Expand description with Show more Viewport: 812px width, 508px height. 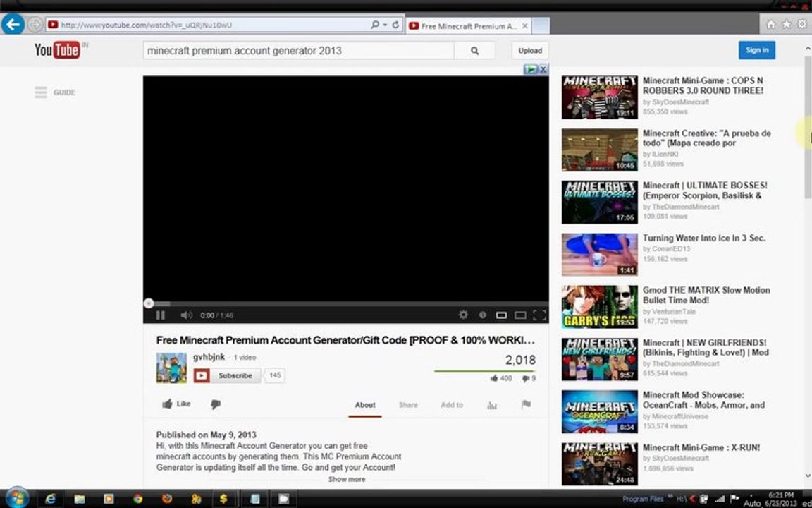347,480
